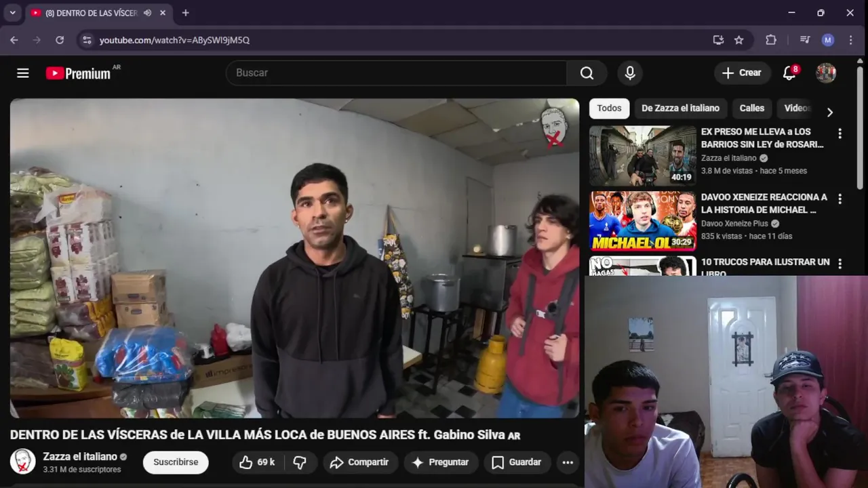Open options for DAVOO XENEIZE REACCIONA video
The height and width of the screenshot is (488, 868).
[x=840, y=199]
